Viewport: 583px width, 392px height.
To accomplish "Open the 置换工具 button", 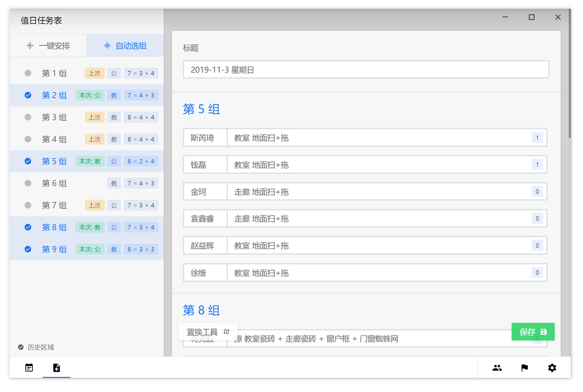I will [208, 332].
